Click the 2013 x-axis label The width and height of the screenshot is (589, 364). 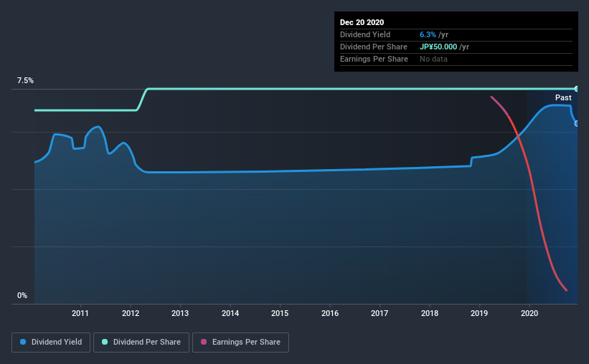click(x=180, y=313)
